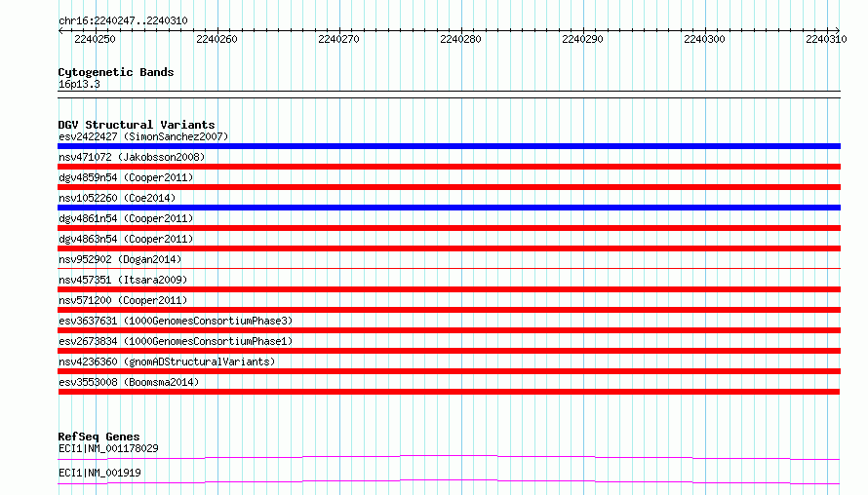868x495 pixels.
Task: Select ruler position 2240260
Action: coord(217,39)
